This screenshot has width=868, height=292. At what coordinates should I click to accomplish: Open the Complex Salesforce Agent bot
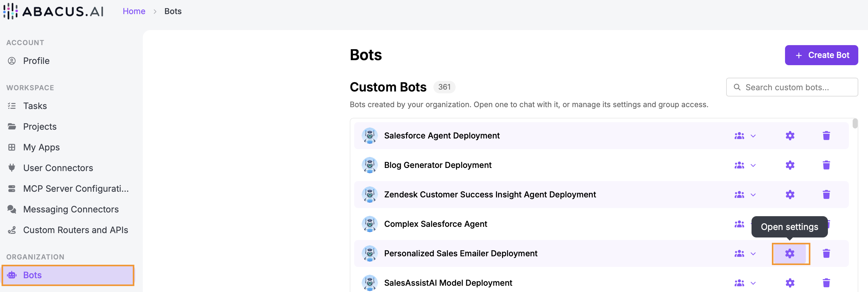tap(435, 224)
